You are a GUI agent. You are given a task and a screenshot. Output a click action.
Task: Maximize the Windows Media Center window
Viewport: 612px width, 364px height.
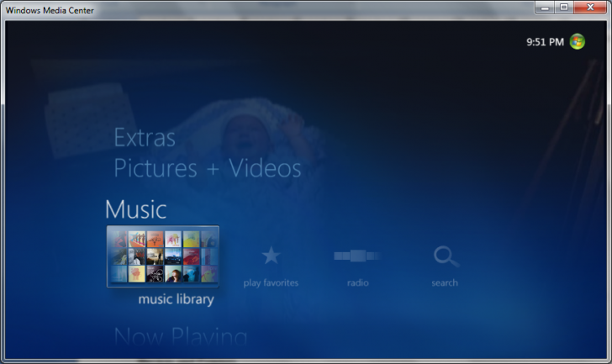point(564,8)
